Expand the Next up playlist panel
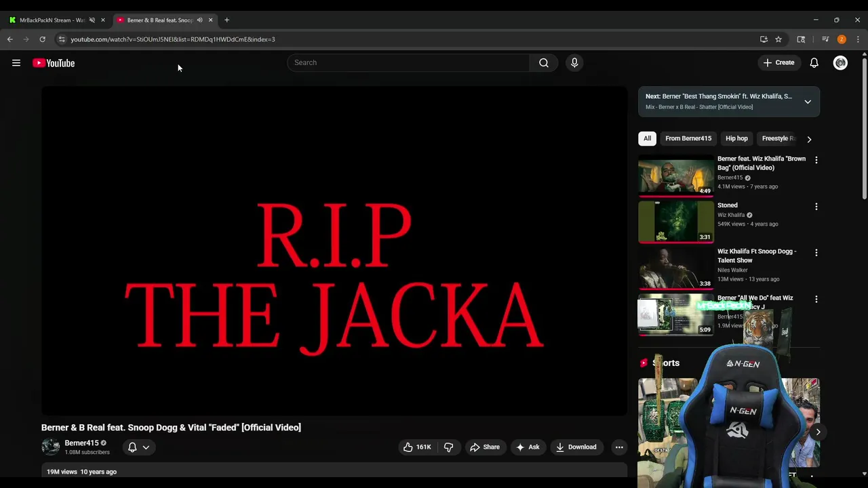Image resolution: width=868 pixels, height=488 pixels. 808,102
